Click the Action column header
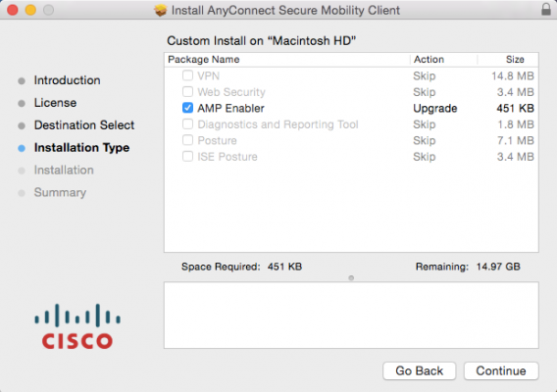 pos(443,60)
